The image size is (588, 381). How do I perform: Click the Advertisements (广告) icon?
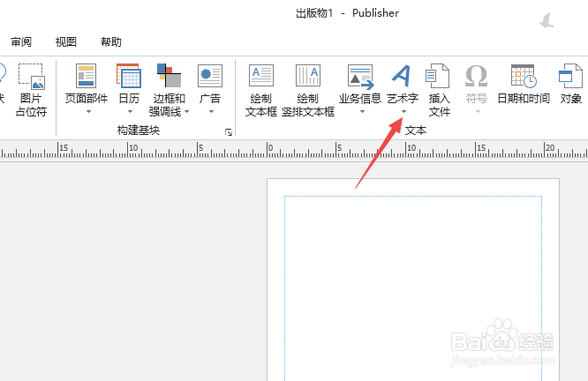tap(210, 76)
